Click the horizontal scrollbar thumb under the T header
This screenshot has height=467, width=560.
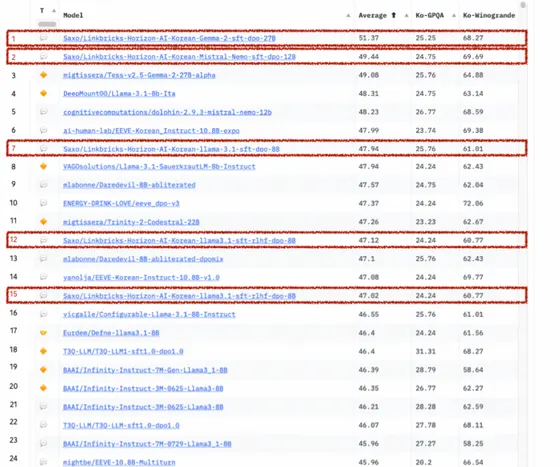pos(47,24)
